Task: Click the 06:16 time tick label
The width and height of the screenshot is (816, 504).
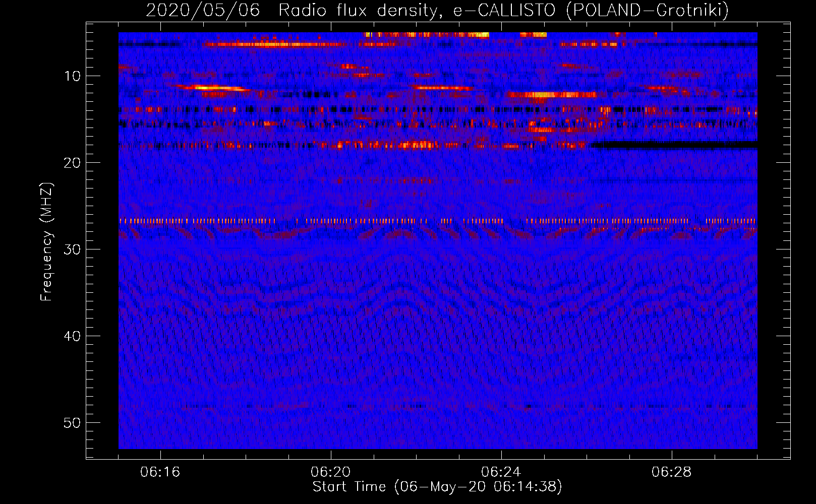Action: tap(160, 472)
